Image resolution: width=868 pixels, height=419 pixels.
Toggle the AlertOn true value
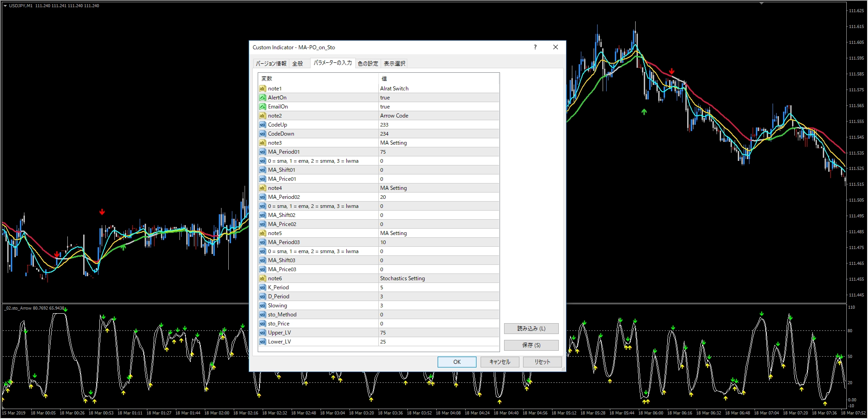pos(385,98)
